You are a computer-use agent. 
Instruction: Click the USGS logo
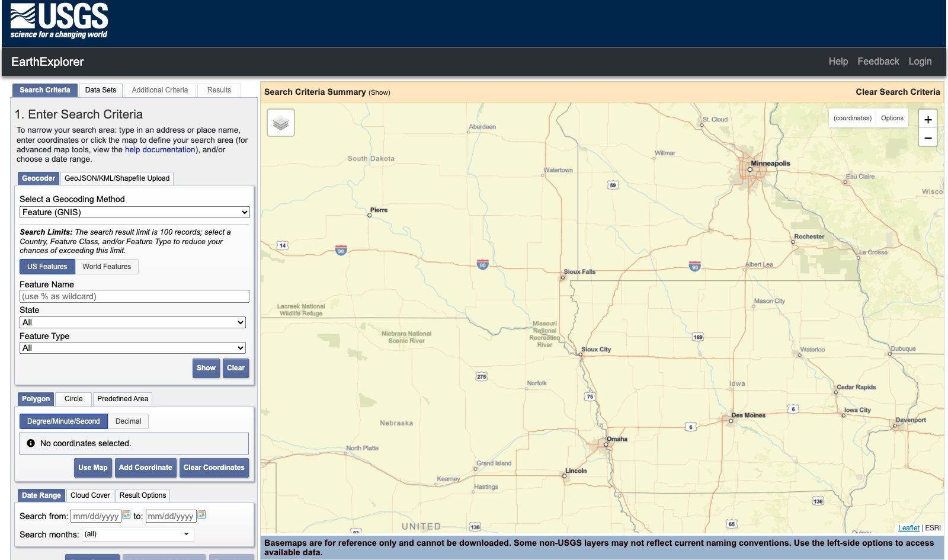[x=59, y=21]
